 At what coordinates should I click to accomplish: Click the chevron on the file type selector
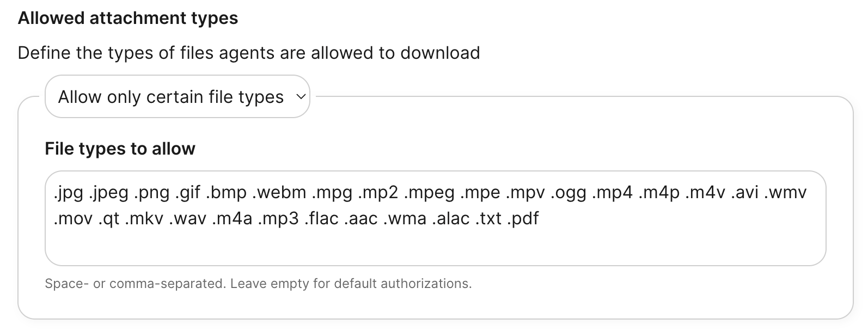[300, 96]
